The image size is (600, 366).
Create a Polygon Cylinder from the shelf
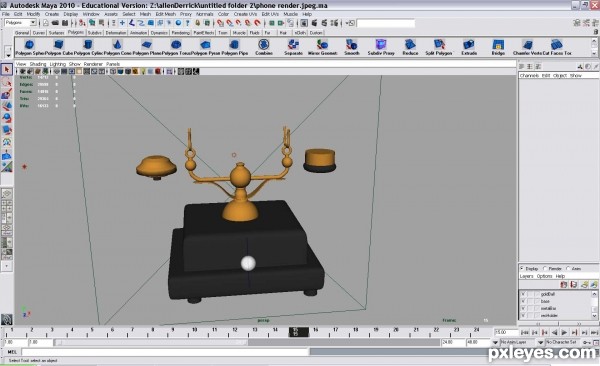88,44
